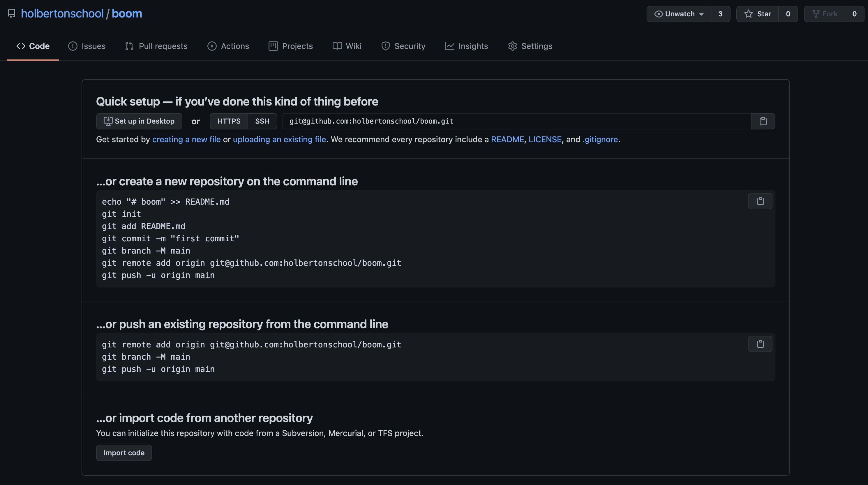Click the repository icon beside holbertonschool
This screenshot has height=485, width=868.
[x=12, y=13]
